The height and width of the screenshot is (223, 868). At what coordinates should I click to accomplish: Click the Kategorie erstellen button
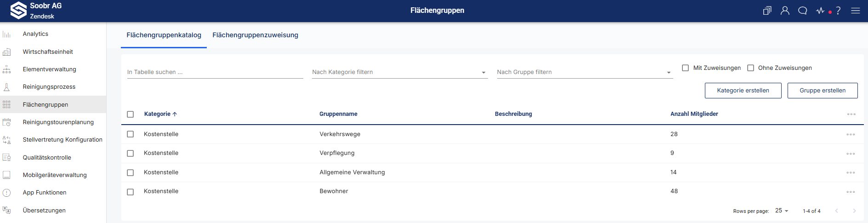[x=743, y=91]
